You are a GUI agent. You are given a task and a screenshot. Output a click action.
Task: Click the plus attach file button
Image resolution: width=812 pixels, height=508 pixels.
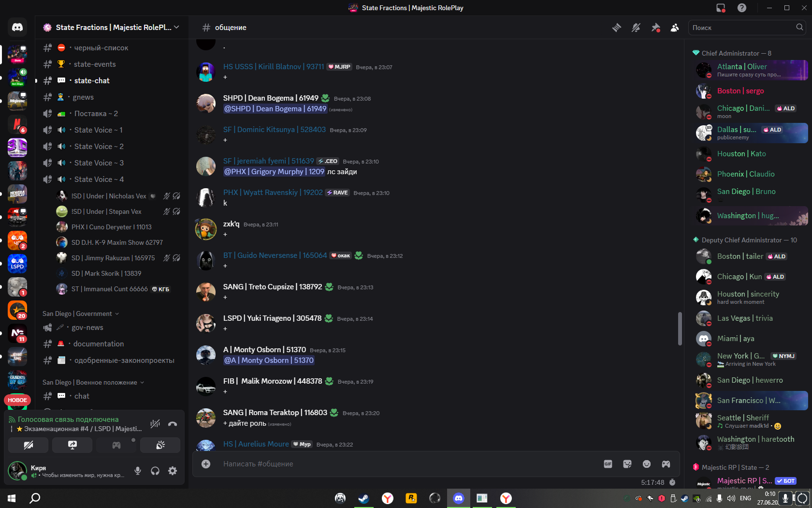(x=206, y=464)
